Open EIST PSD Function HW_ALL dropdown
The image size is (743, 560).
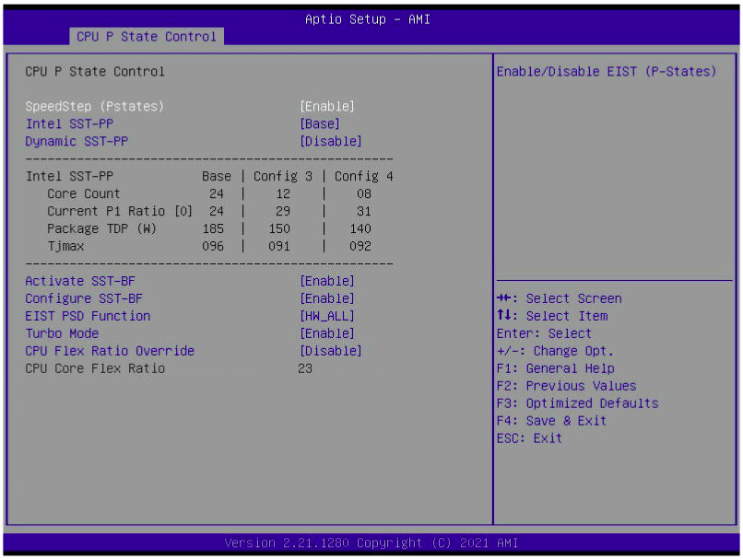click(x=327, y=316)
